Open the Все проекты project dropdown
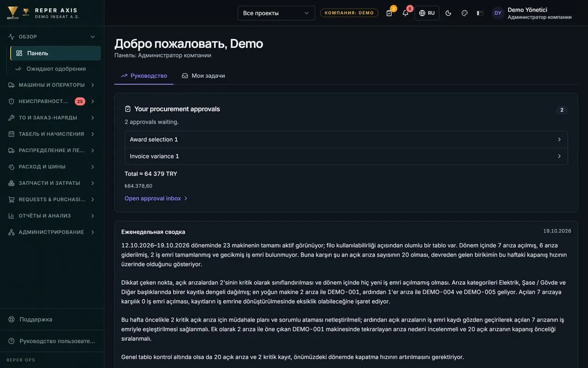The width and height of the screenshot is (588, 368). [x=276, y=13]
